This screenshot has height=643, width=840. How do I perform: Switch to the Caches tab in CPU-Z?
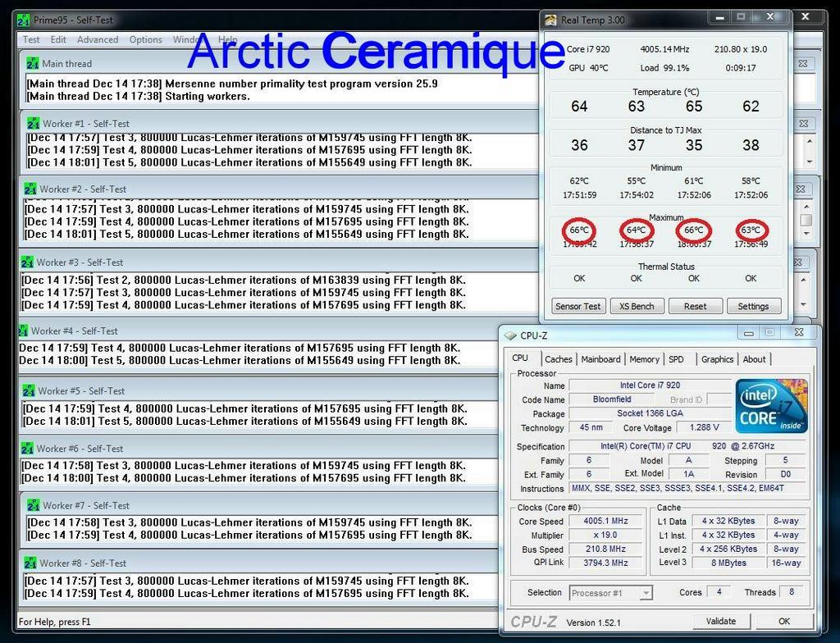point(558,359)
